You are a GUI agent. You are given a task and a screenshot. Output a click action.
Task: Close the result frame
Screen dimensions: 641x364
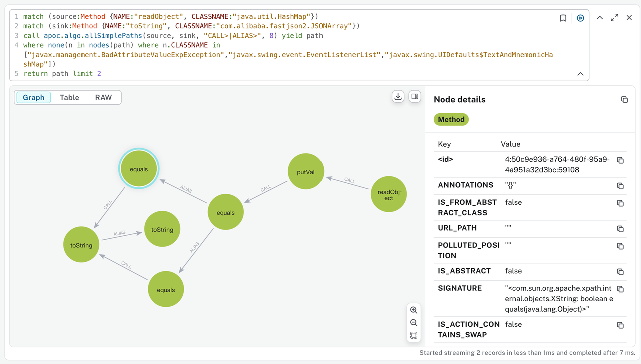(x=629, y=18)
